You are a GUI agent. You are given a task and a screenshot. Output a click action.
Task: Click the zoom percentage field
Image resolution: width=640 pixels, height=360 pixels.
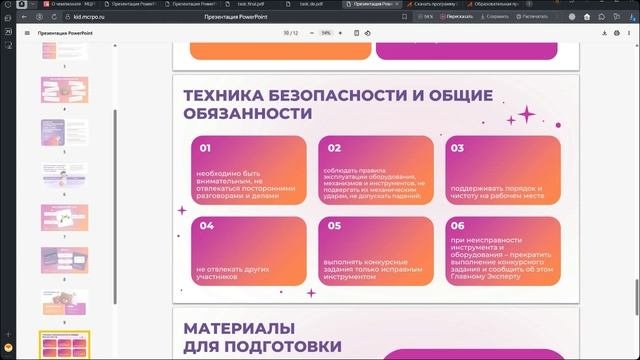[326, 33]
